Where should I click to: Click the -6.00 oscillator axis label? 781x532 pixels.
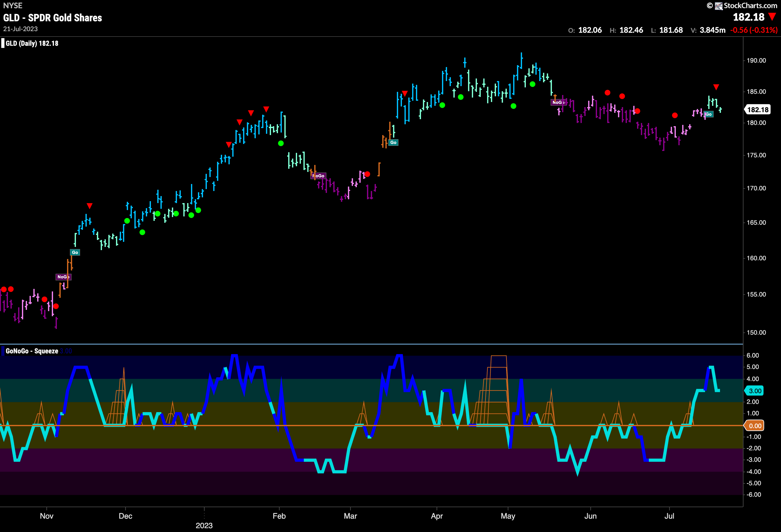pyautogui.click(x=754, y=495)
